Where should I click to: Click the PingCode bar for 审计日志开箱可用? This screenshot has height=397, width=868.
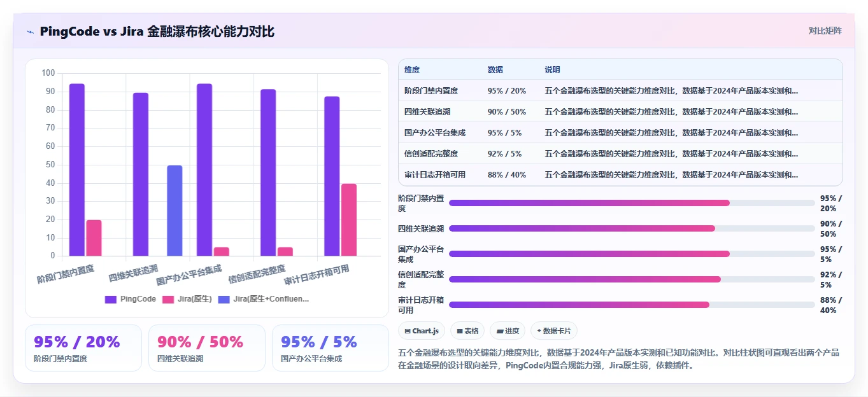tap(332, 176)
